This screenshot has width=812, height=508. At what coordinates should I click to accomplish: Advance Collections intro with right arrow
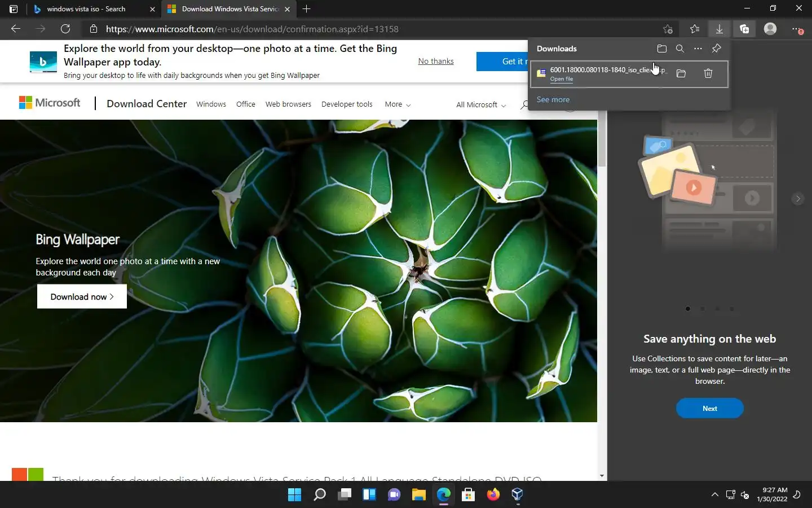(x=797, y=199)
